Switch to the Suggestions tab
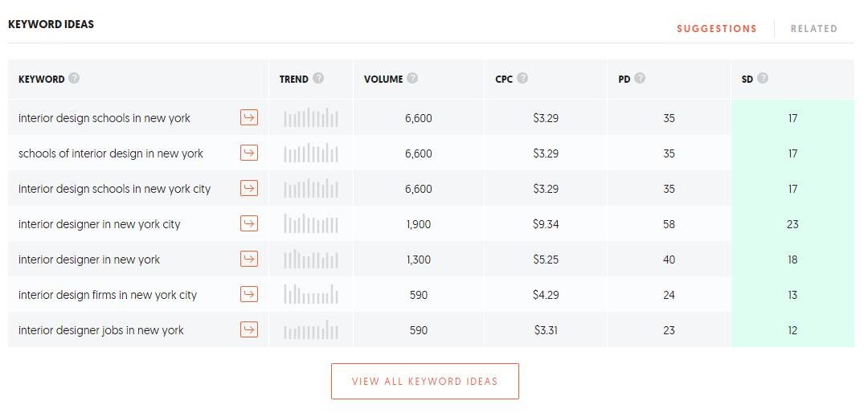Viewport: 868px width, 413px height. 716,29
